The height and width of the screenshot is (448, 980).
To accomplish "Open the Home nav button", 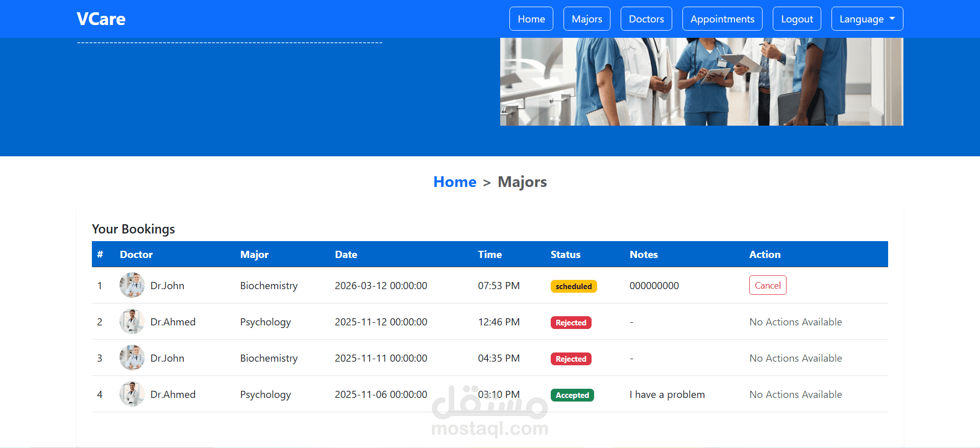I will tap(531, 19).
